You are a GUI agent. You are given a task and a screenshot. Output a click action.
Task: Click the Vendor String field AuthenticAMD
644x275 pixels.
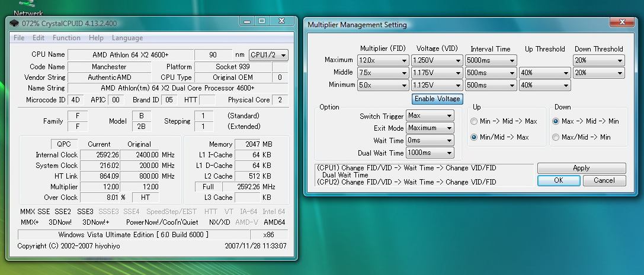tap(109, 77)
